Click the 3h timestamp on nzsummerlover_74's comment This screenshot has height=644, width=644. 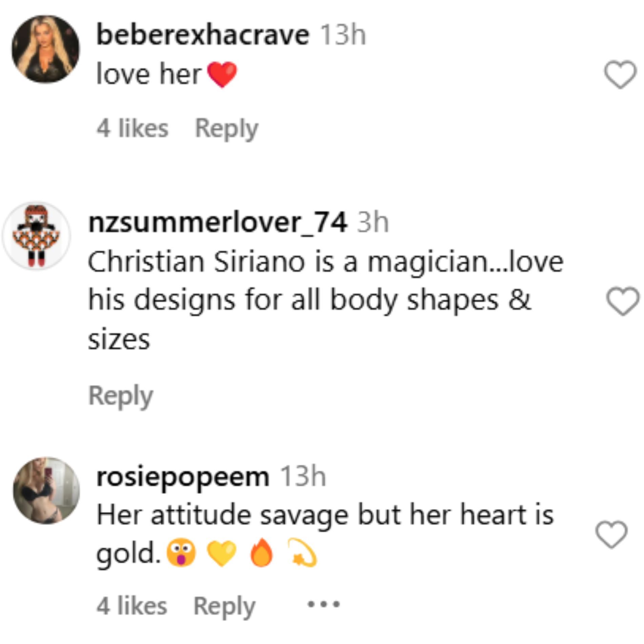(x=373, y=223)
